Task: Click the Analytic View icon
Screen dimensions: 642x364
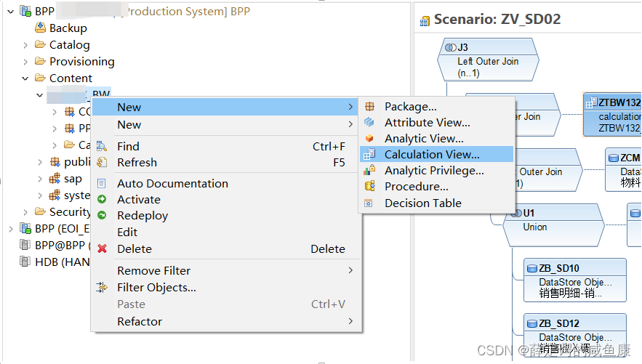Action: pyautogui.click(x=369, y=139)
